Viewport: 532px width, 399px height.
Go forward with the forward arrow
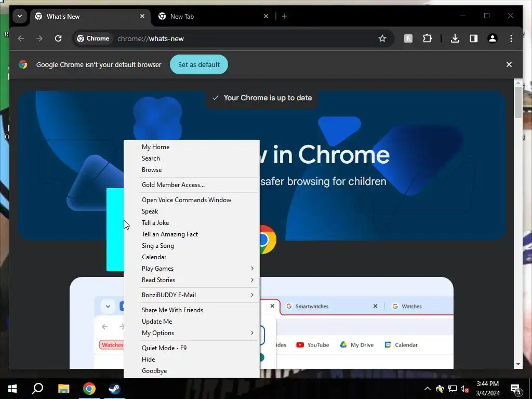[39, 38]
